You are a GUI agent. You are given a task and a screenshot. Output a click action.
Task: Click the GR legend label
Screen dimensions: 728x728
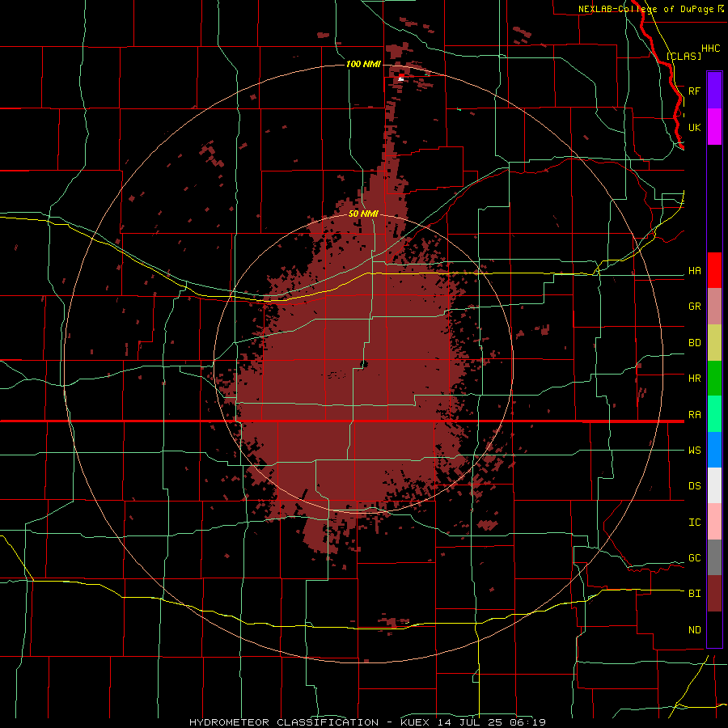coord(695,307)
